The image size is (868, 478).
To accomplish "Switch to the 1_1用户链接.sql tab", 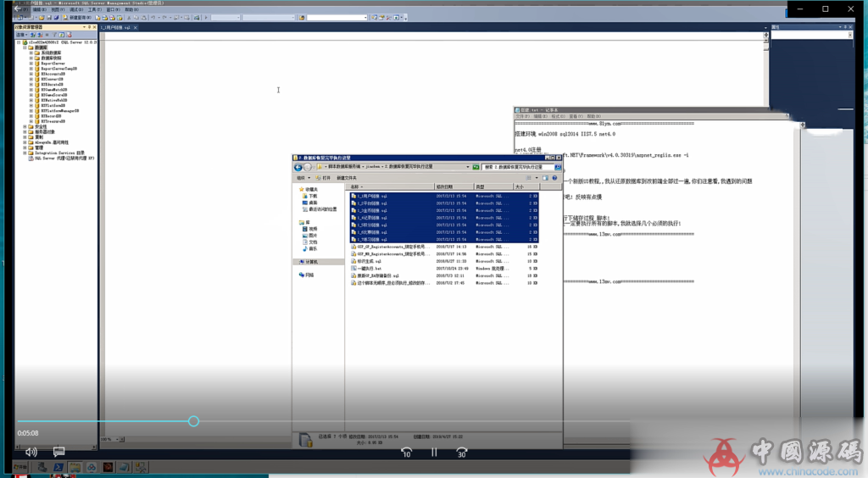I will coord(116,28).
